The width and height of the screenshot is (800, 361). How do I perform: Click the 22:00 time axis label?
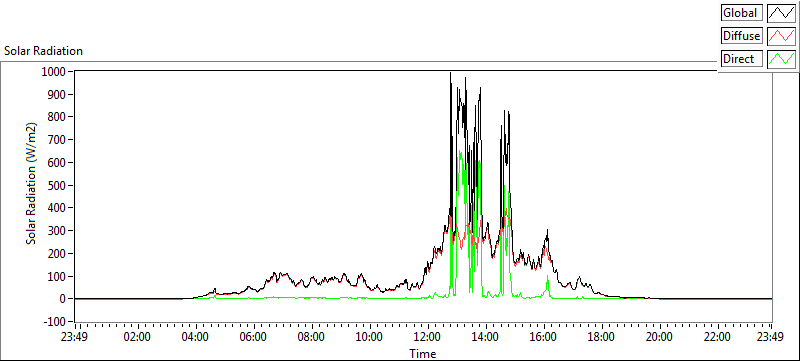coord(718,338)
